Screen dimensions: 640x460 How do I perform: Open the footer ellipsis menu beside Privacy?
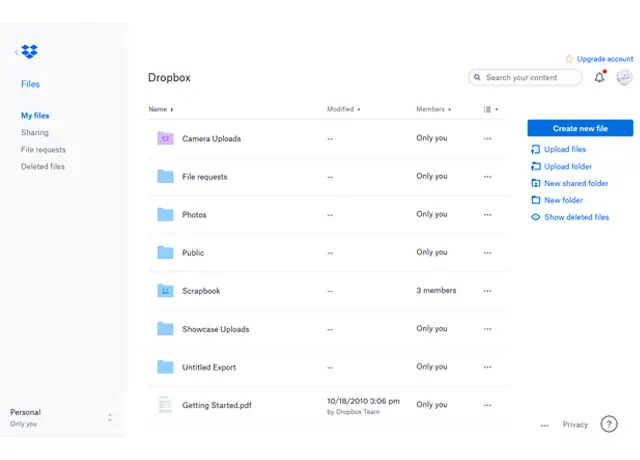[544, 425]
